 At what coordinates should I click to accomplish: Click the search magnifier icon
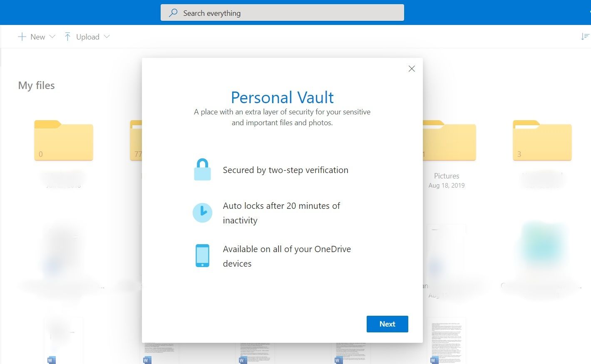(173, 13)
